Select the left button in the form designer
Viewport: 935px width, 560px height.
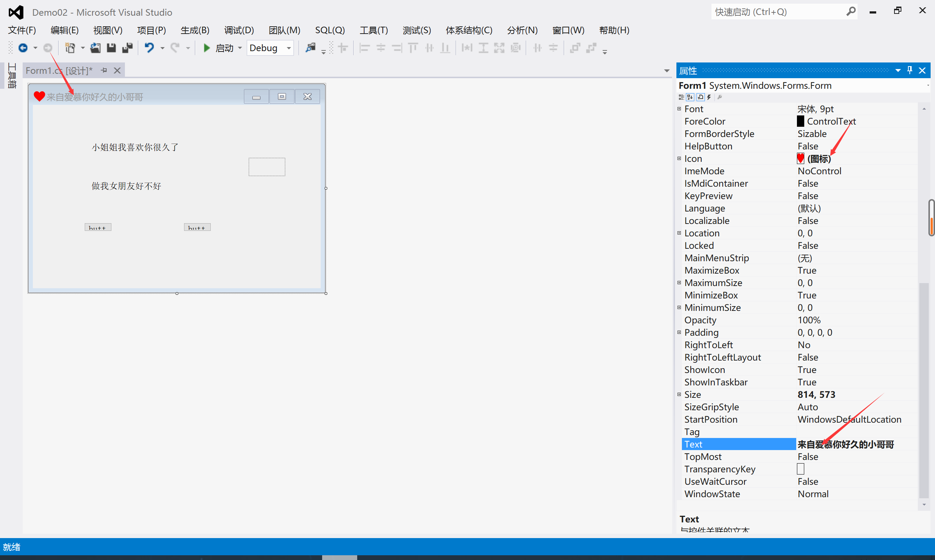[98, 227]
